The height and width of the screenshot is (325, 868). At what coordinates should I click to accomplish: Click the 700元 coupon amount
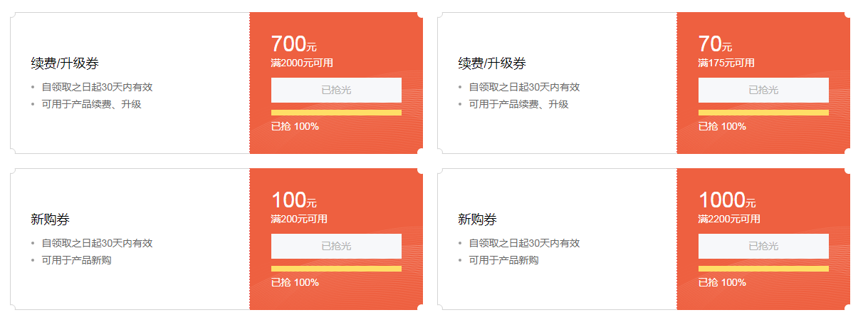(x=293, y=44)
